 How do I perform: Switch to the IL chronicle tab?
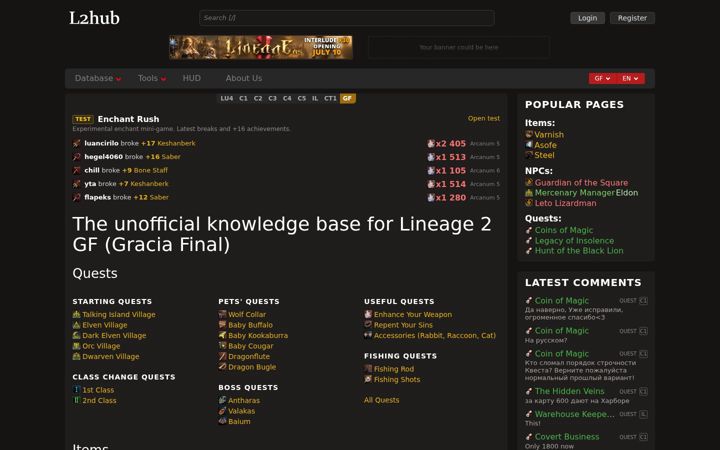(x=315, y=98)
